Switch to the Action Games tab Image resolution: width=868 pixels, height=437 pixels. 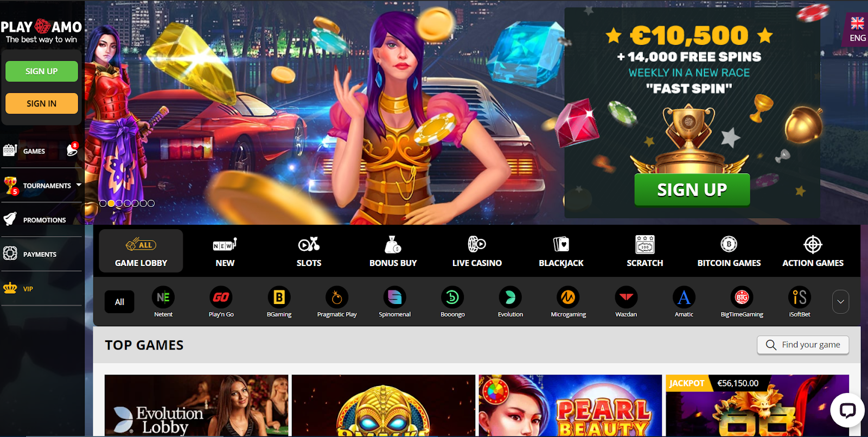pos(813,251)
